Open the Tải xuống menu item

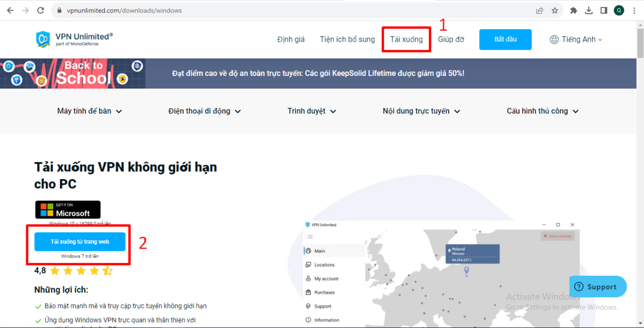[x=406, y=39]
